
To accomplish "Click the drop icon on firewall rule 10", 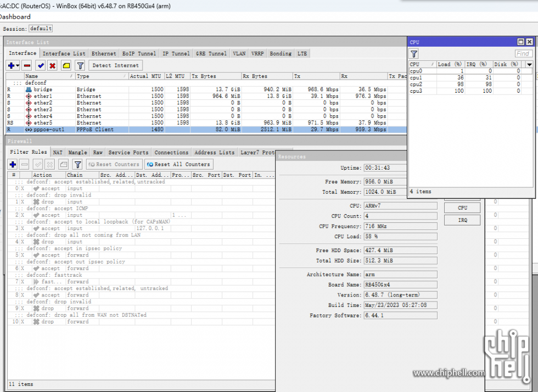I will (x=36, y=322).
